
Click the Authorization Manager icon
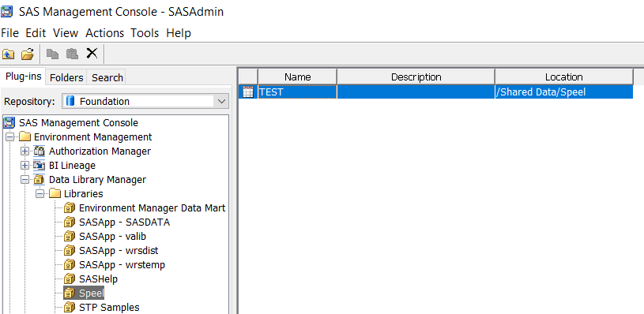click(40, 151)
